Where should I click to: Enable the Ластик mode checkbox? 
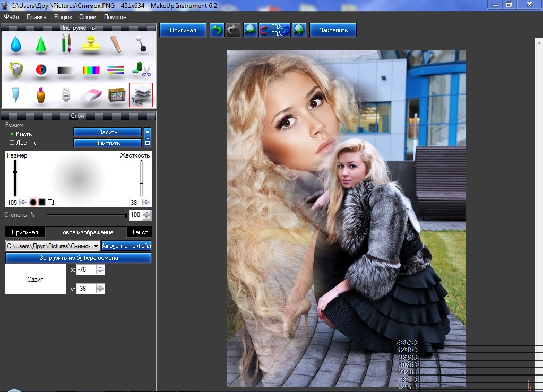click(12, 143)
